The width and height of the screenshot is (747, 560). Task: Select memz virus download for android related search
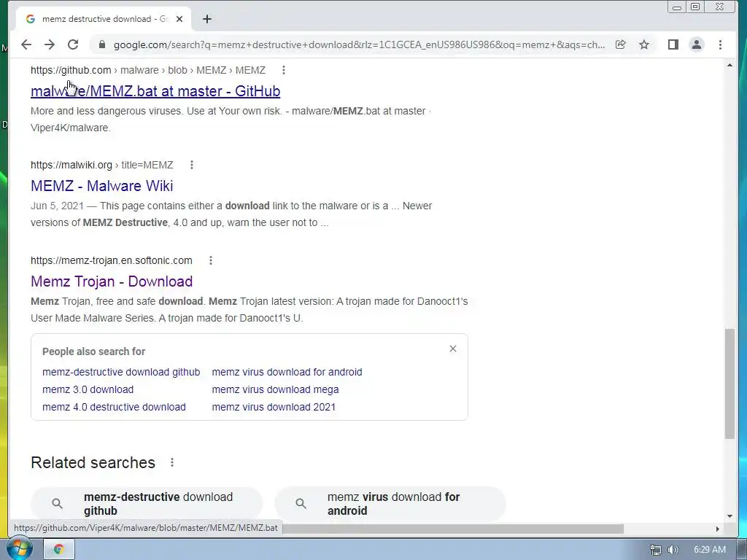click(390, 503)
